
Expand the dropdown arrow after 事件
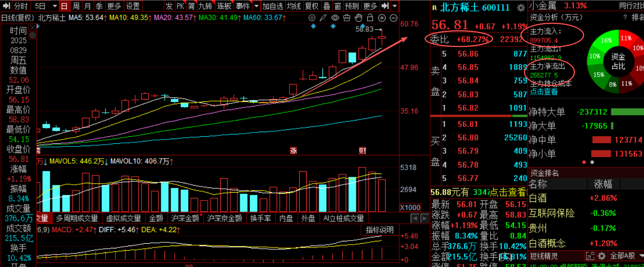256,6
